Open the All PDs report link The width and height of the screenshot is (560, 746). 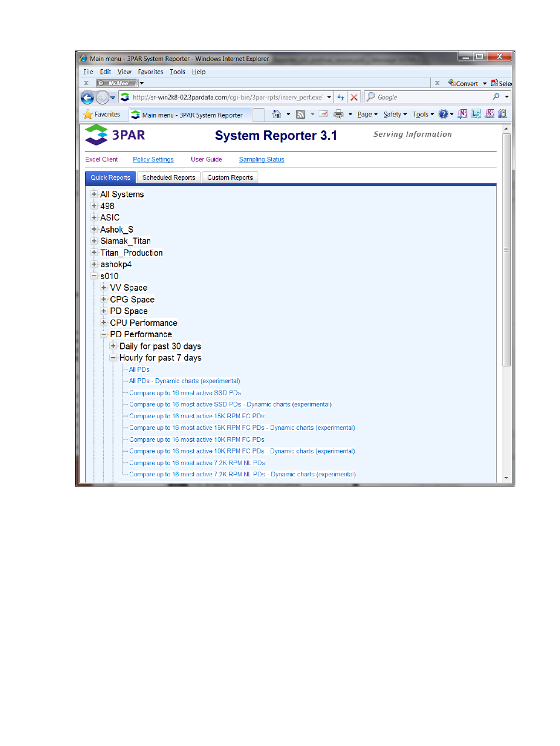click(139, 369)
